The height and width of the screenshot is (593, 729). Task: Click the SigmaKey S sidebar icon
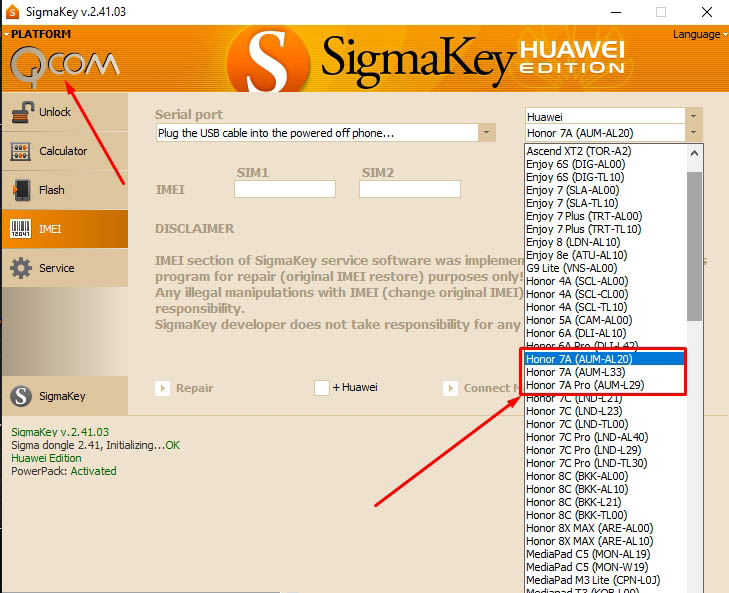tap(21, 396)
